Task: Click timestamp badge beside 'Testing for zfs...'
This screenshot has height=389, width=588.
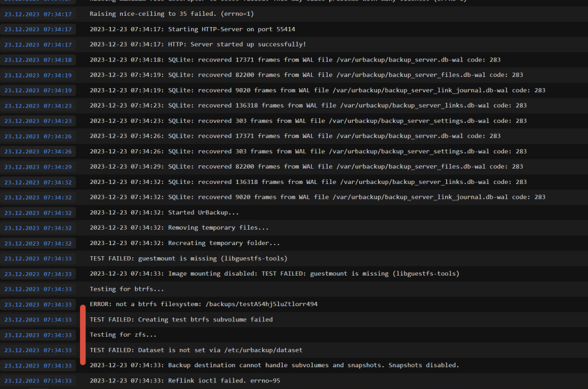Action: (38, 335)
